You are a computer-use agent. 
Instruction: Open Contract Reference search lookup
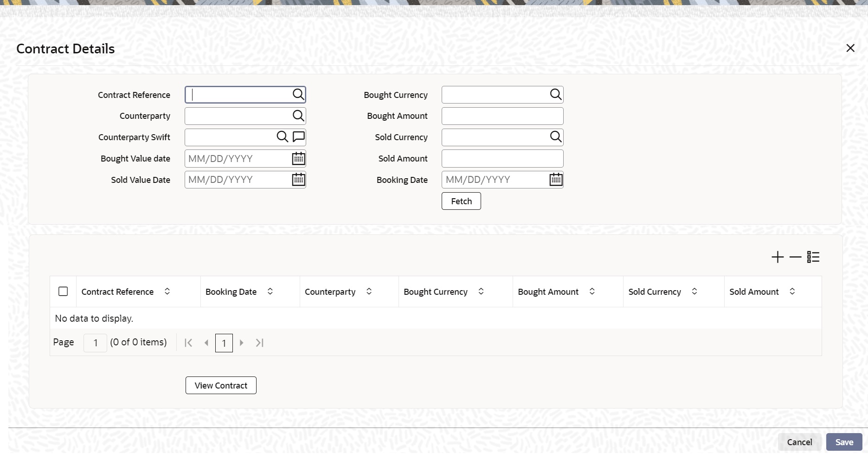pyautogui.click(x=298, y=95)
